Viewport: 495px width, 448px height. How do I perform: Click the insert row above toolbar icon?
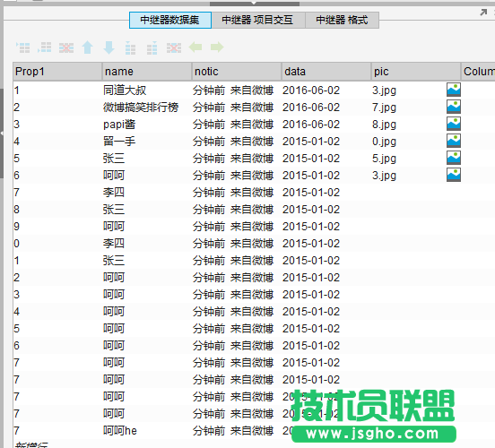[23, 47]
